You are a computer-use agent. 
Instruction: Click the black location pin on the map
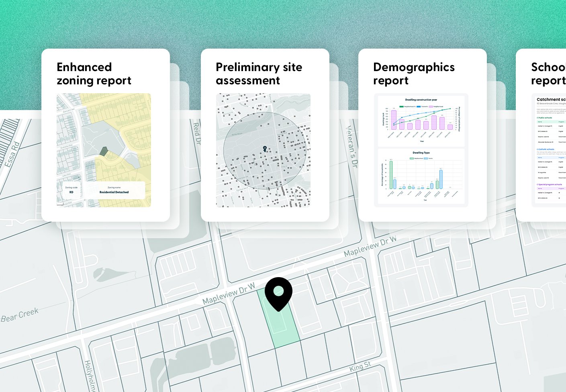click(278, 294)
